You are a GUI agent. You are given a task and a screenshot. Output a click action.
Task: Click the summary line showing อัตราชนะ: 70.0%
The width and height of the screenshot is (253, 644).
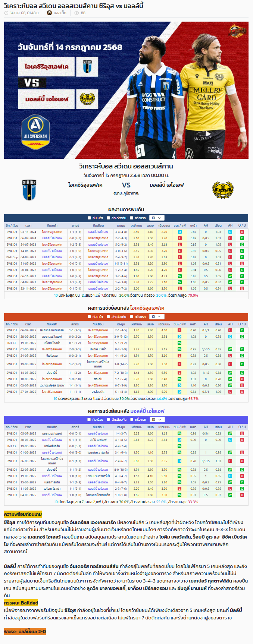point(126,502)
